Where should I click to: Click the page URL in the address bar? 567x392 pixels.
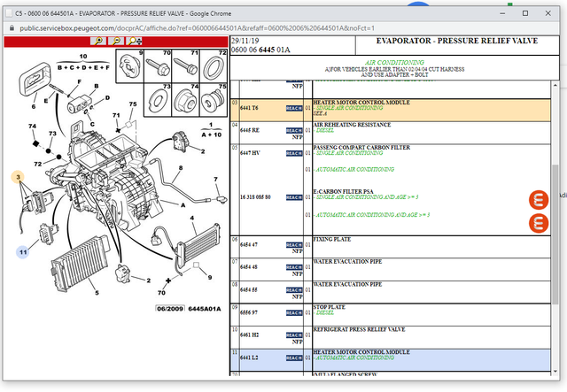coord(197,28)
